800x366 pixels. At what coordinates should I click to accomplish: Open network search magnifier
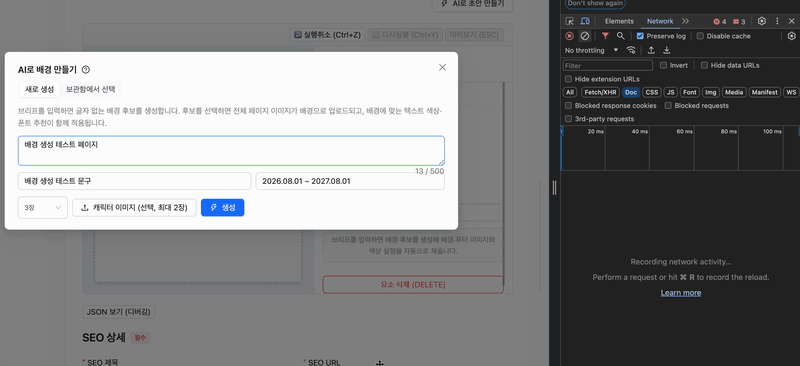coord(620,36)
